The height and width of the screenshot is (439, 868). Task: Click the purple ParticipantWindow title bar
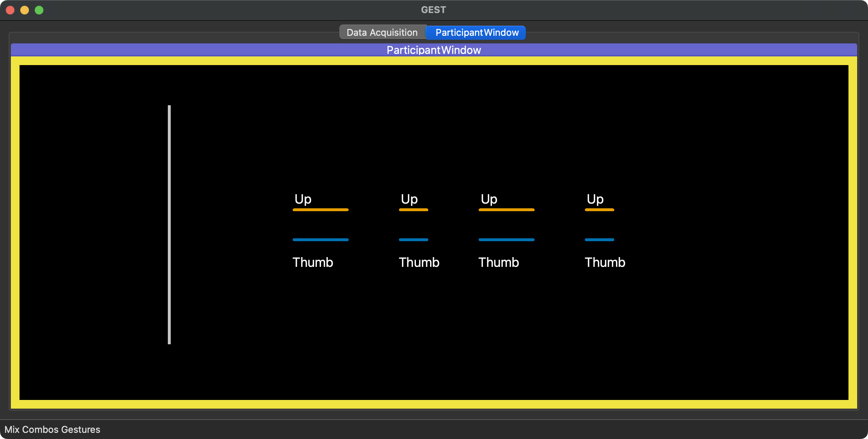[x=434, y=50]
